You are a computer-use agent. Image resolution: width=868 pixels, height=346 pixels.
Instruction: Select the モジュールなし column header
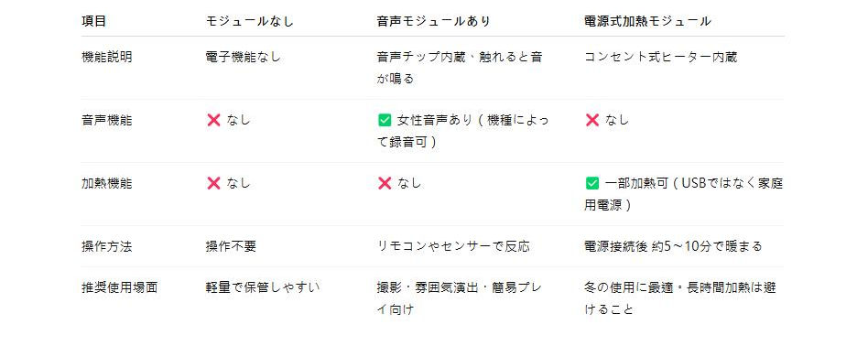point(250,22)
